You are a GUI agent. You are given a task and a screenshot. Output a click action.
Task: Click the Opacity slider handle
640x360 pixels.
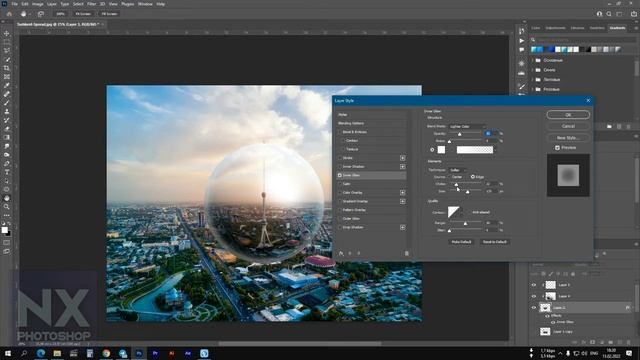(460, 134)
